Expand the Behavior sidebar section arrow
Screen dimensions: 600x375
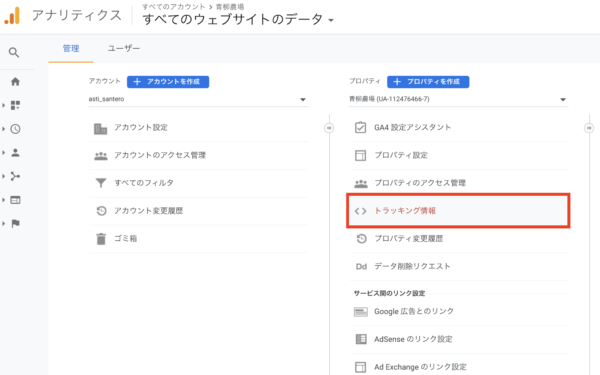[3, 200]
